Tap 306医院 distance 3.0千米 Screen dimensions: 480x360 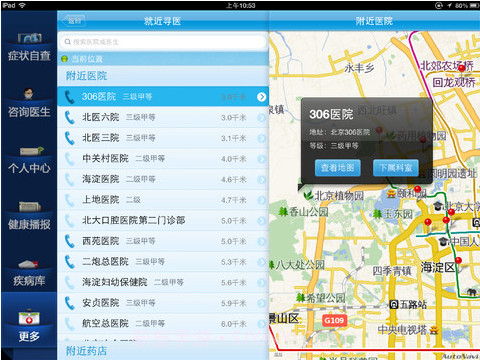[x=234, y=97]
